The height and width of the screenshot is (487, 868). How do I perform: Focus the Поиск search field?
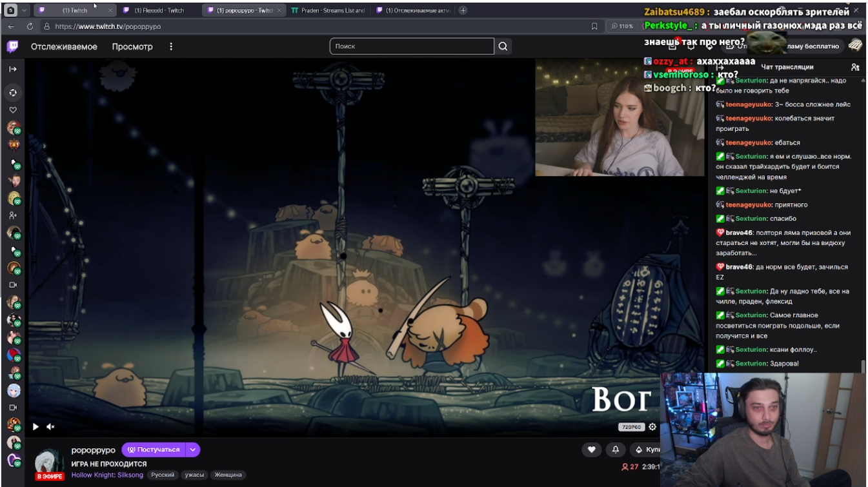(x=412, y=46)
